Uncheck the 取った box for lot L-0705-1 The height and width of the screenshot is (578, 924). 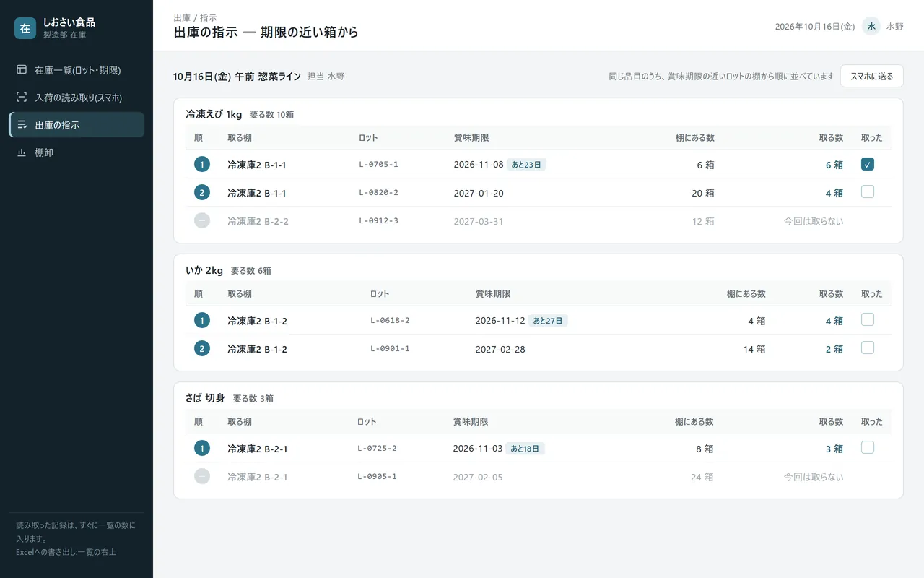(x=868, y=164)
